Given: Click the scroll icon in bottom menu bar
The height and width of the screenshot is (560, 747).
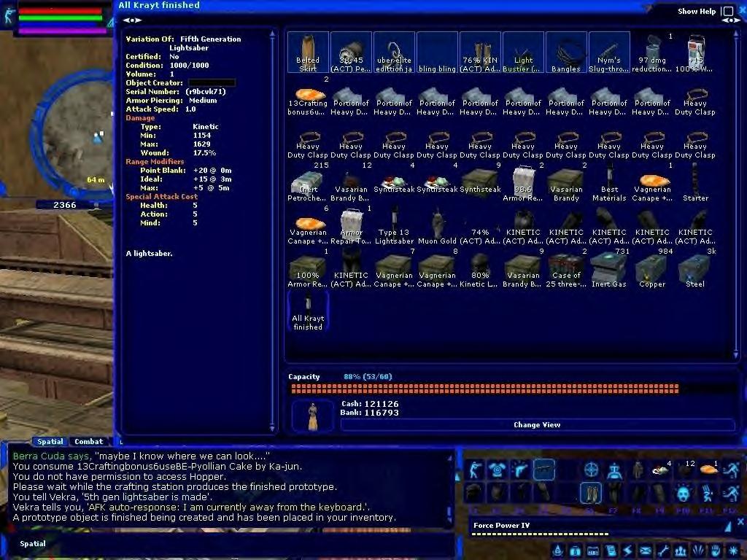Looking at the screenshot, I should (x=611, y=551).
